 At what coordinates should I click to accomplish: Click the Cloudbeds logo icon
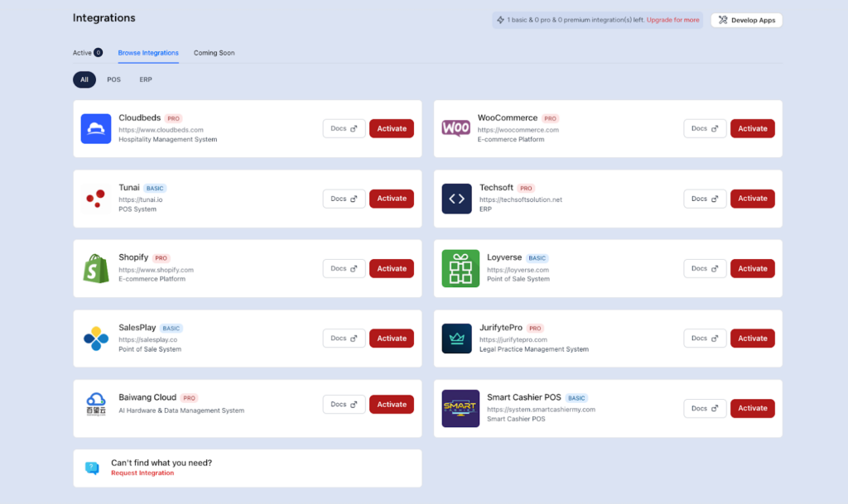(96, 128)
